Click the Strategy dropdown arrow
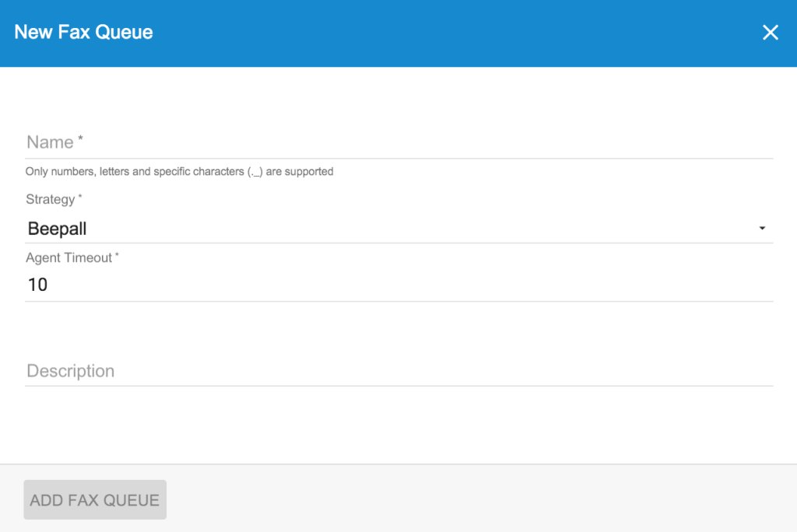Viewport: 797px width, 532px height. pos(762,229)
